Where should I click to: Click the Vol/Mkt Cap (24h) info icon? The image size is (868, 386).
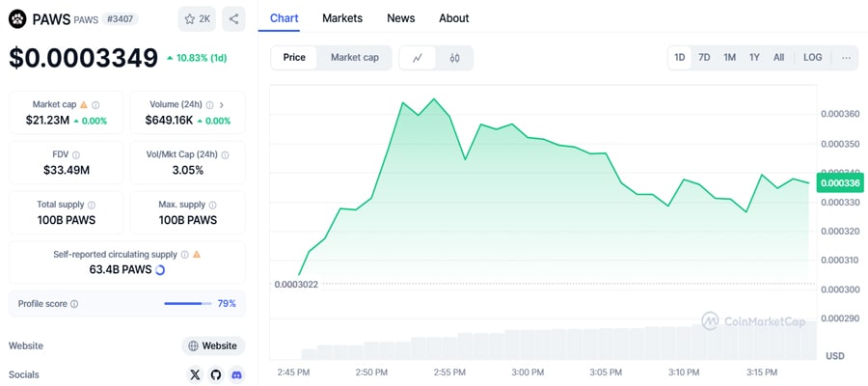coord(226,155)
